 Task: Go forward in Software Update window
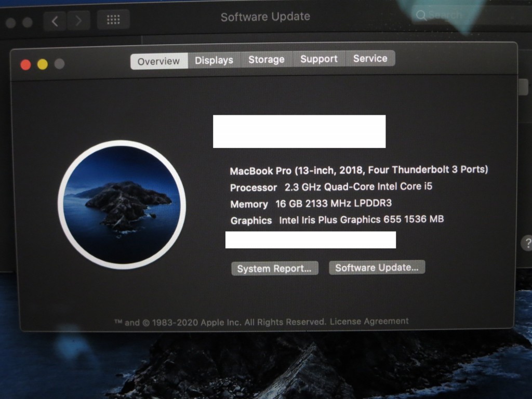coord(78,21)
